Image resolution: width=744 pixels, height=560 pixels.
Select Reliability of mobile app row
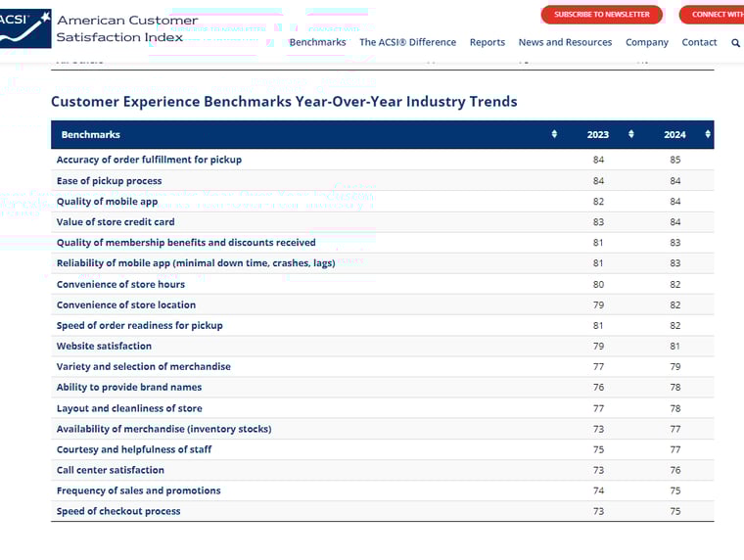coord(383,263)
